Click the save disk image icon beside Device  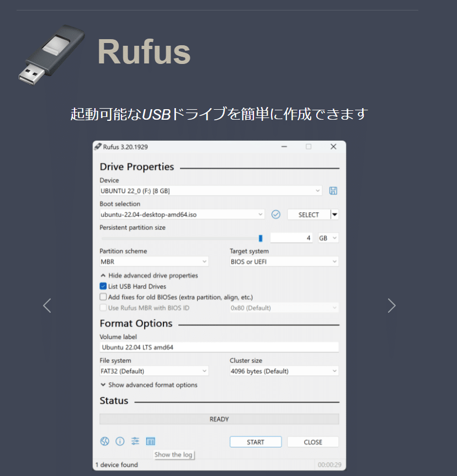pos(333,191)
